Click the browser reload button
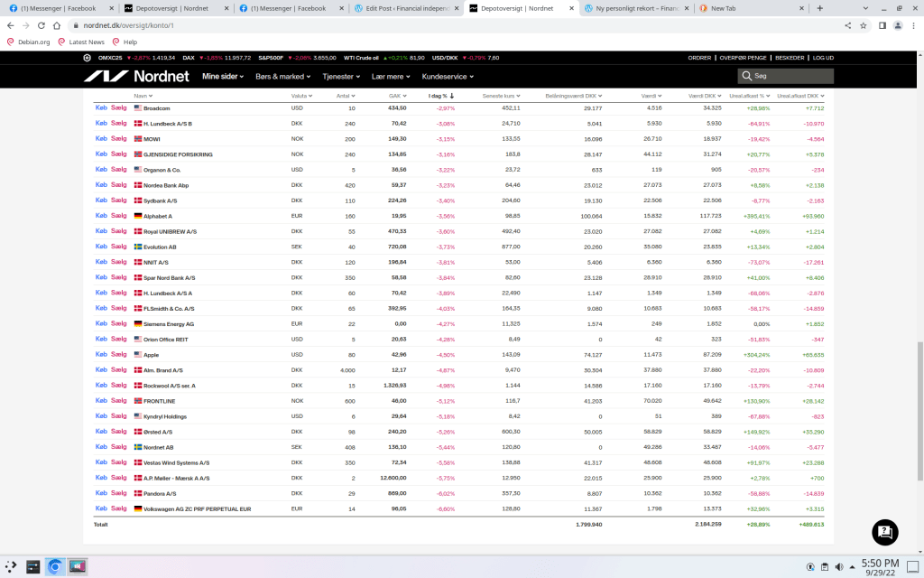This screenshot has width=924, height=578. (x=41, y=25)
